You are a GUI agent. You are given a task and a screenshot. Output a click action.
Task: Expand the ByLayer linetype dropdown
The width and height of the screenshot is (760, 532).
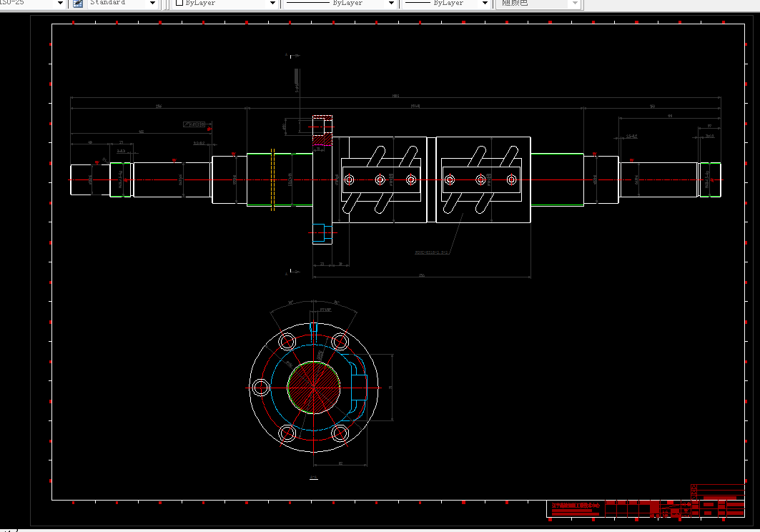tap(391, 4)
